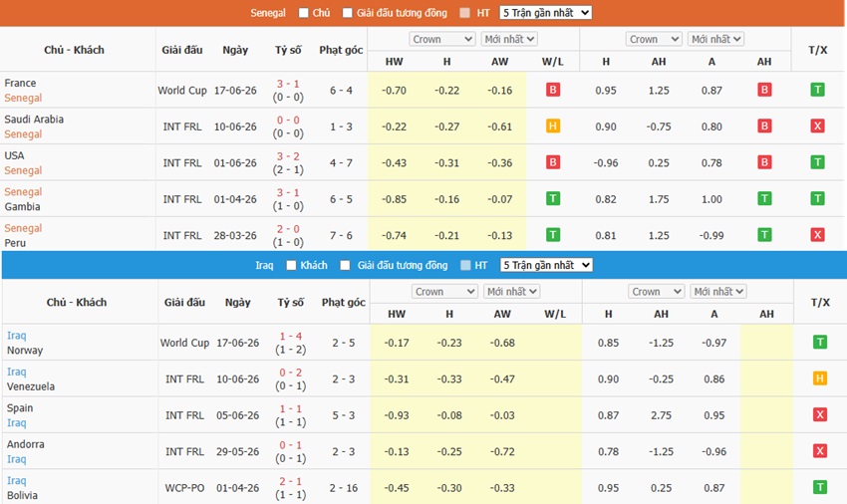The image size is (847, 504).
Task: Open the Gambia team link
Action: pos(22,206)
